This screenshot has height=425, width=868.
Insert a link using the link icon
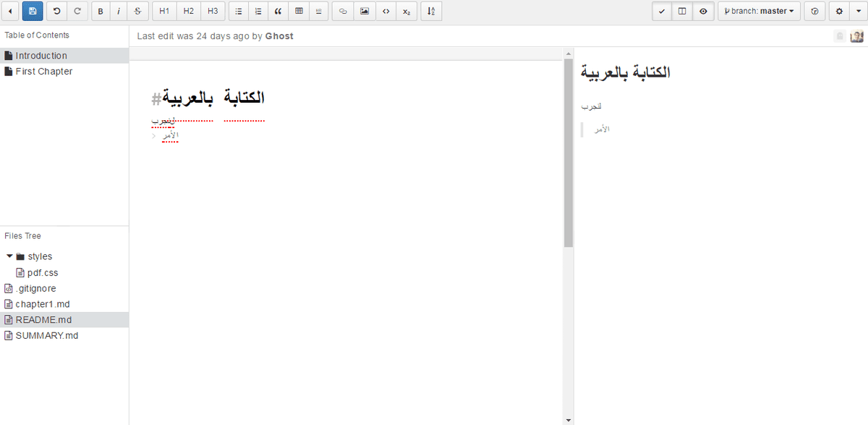point(342,11)
